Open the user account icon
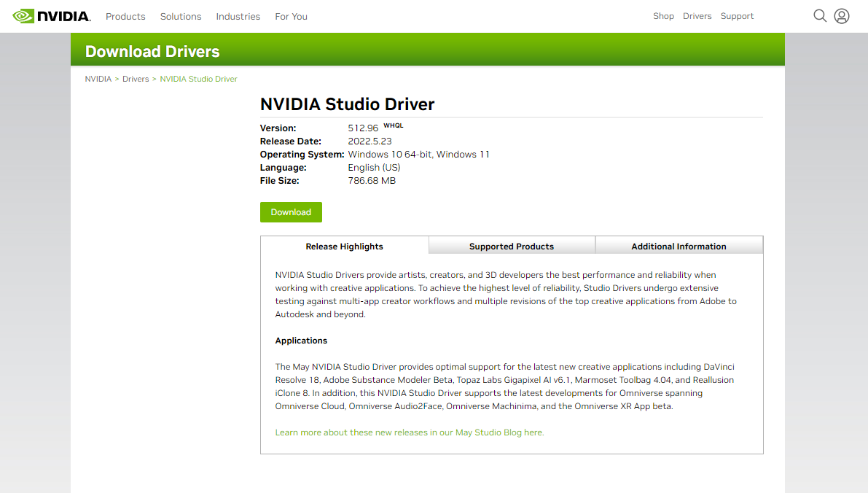Viewport: 868px width, 493px height. pyautogui.click(x=842, y=16)
